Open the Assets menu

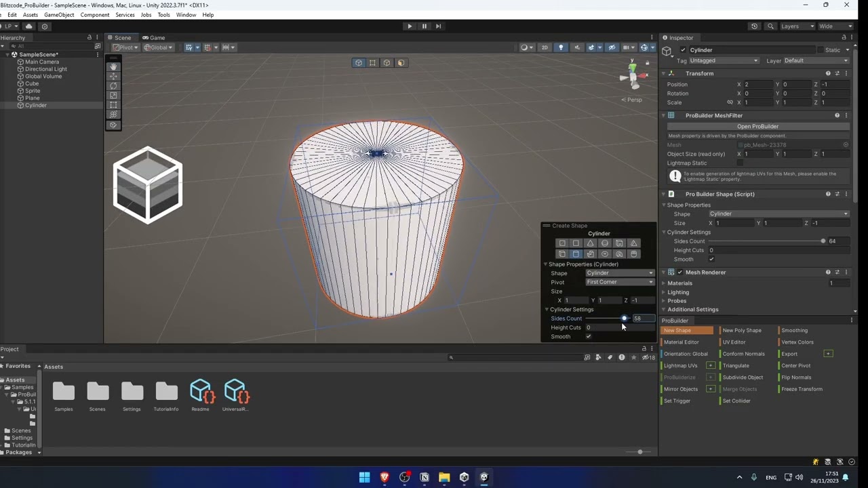coord(31,15)
